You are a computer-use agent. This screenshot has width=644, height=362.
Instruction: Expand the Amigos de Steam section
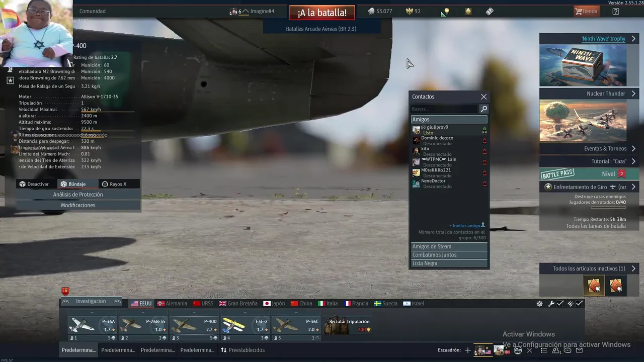pyautogui.click(x=449, y=246)
